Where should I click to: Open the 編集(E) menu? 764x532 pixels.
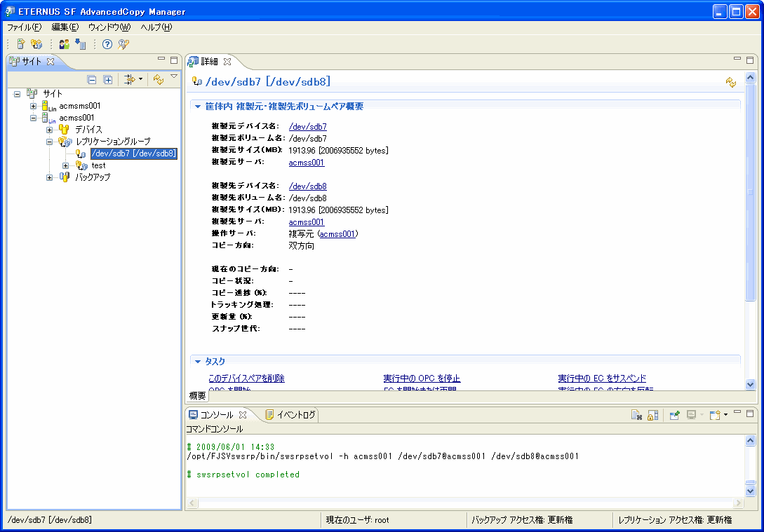click(x=65, y=27)
